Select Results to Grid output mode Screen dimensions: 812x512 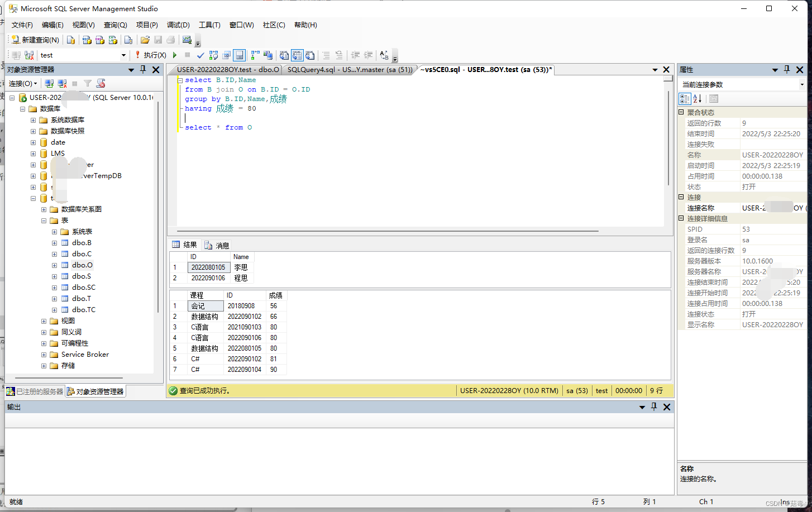[297, 55]
